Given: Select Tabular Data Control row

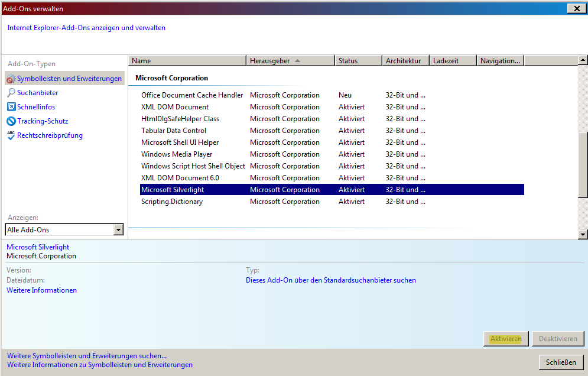Looking at the screenshot, I should (332, 131).
